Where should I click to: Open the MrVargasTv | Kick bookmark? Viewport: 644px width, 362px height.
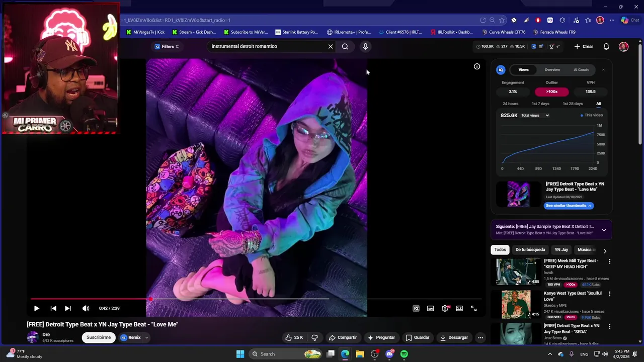[145, 32]
